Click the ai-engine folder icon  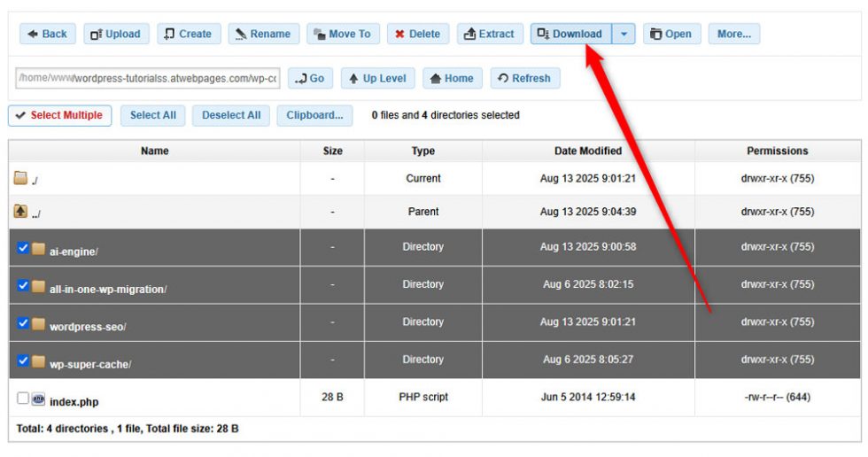[38, 249]
